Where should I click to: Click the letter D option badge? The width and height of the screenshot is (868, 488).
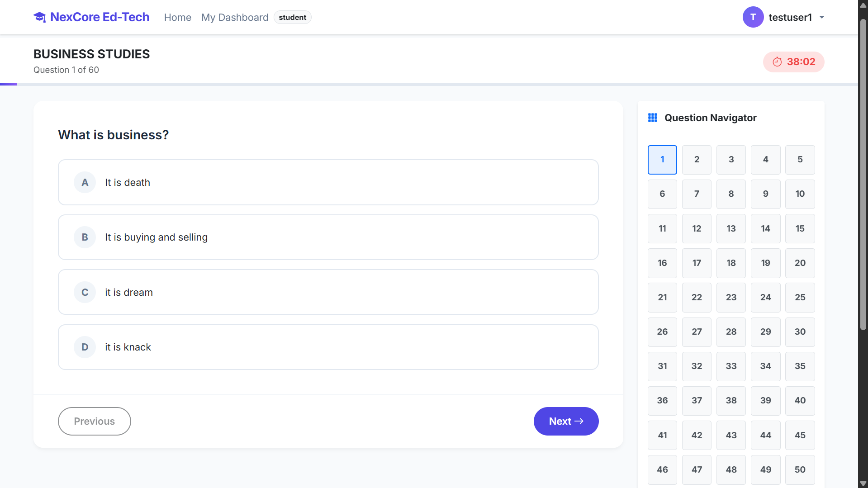click(x=85, y=347)
